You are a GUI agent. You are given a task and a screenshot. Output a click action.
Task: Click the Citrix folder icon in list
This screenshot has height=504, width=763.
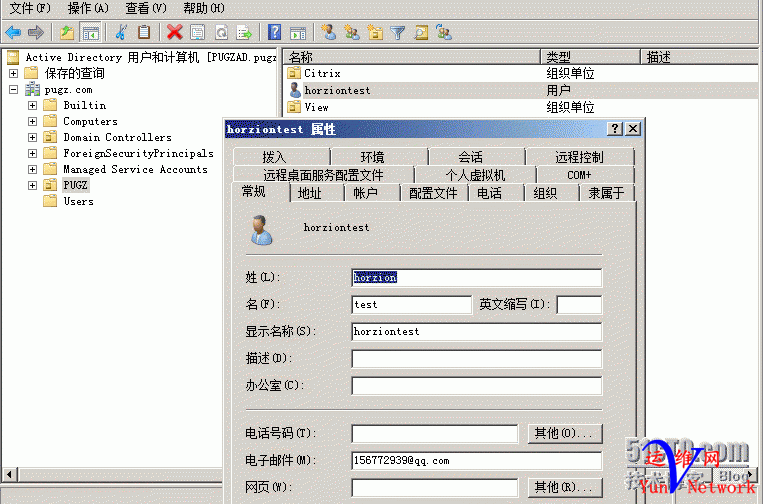click(x=294, y=73)
